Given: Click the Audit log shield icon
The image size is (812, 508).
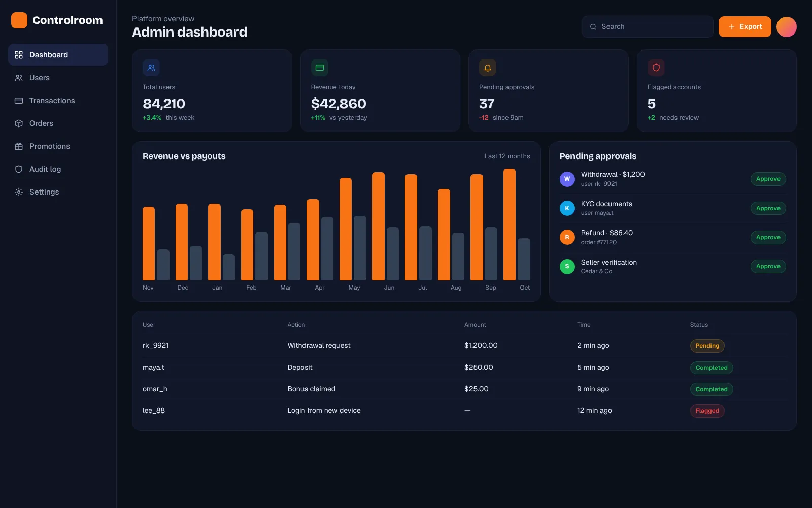Looking at the screenshot, I should (x=19, y=169).
